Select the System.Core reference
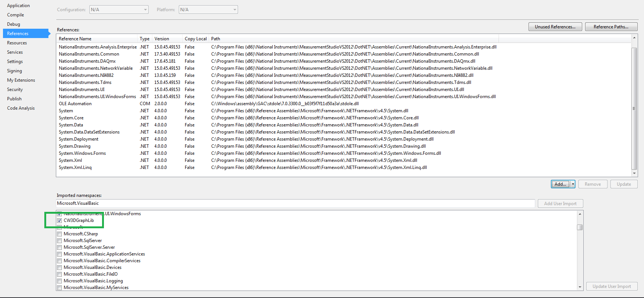 tap(277, 118)
